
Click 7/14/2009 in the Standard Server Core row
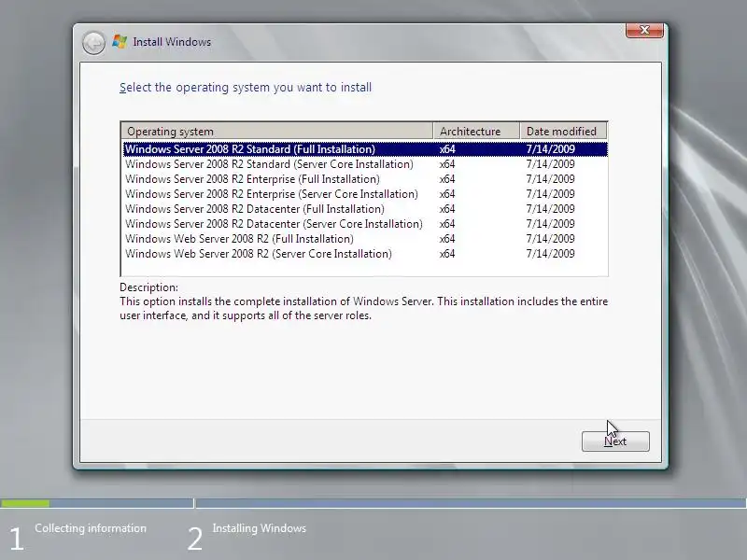[x=550, y=164]
